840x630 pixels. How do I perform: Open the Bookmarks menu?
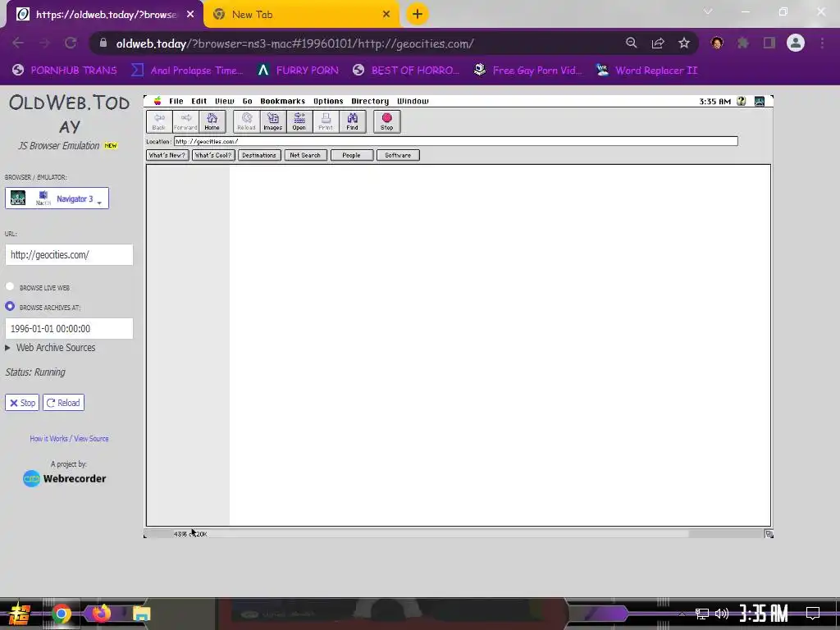(x=282, y=101)
